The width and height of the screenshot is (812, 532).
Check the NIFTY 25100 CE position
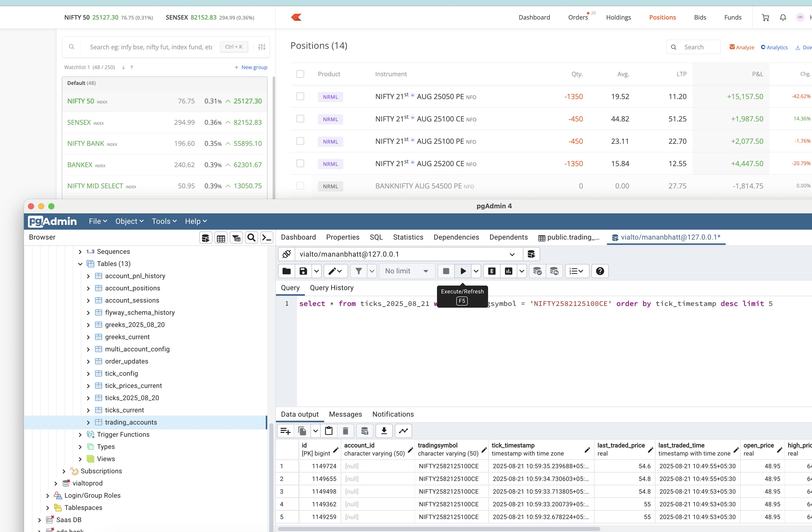click(x=300, y=119)
